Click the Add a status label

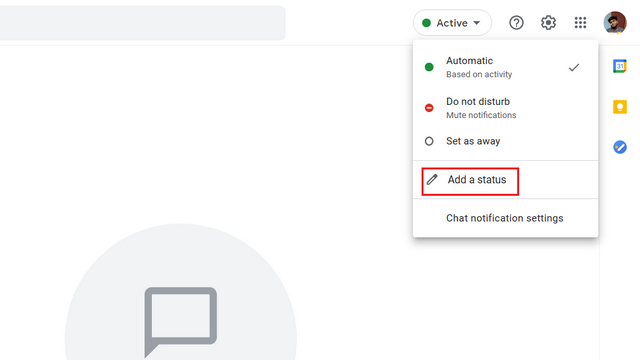coord(477,180)
